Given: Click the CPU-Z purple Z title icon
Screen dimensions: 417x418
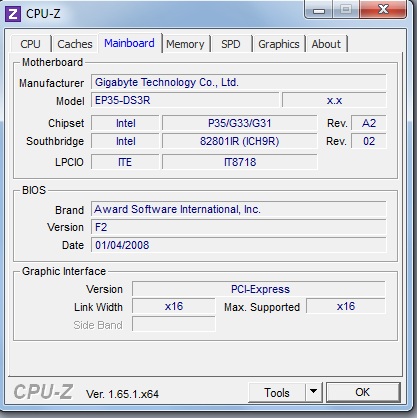Looking at the screenshot, I should 13,14.
